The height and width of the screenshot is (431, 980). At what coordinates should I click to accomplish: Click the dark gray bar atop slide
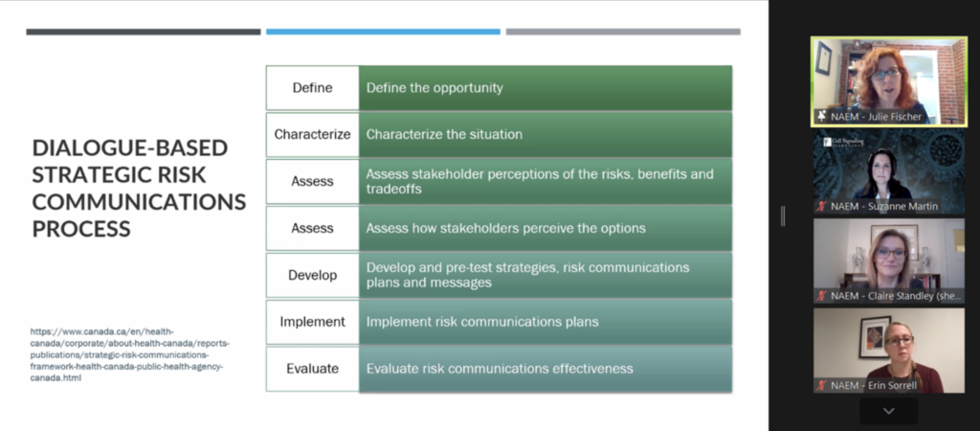coord(144,32)
